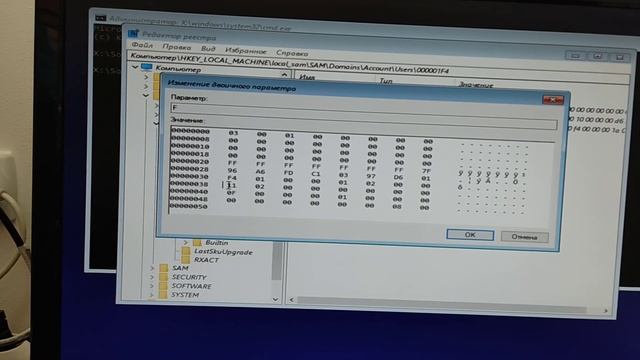Expand the SECURITY hive node
The height and width of the screenshot is (360, 640).
(152, 277)
